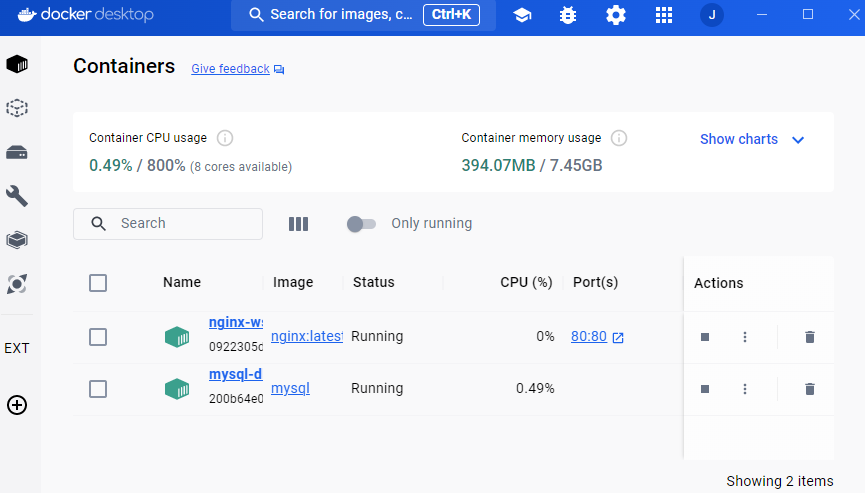Open the Containers view in sidebar
This screenshot has width=865, height=493.
click(17, 64)
